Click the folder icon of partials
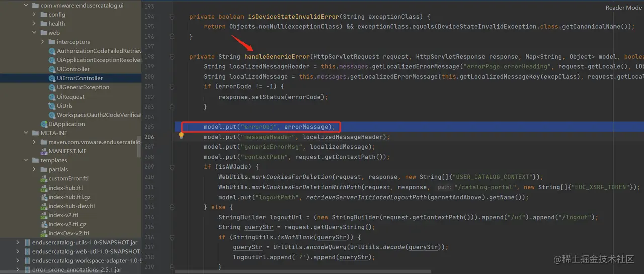Viewport: 644px width, 274px height. [x=44, y=169]
